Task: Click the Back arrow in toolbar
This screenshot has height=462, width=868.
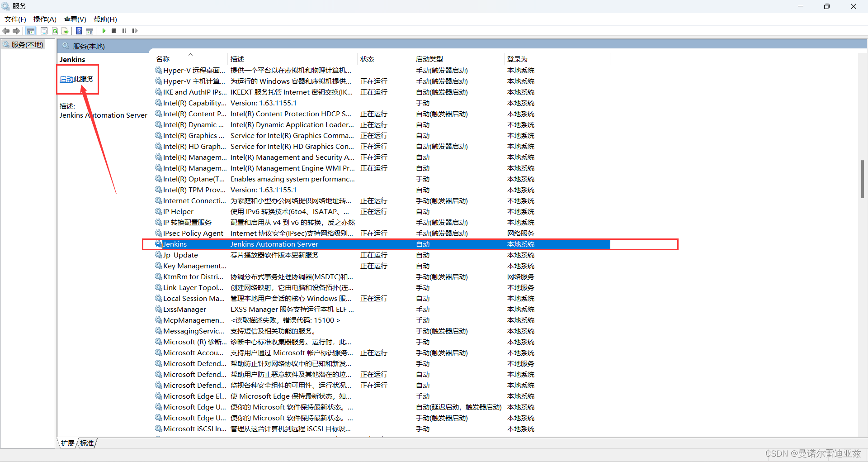Action: pos(6,31)
